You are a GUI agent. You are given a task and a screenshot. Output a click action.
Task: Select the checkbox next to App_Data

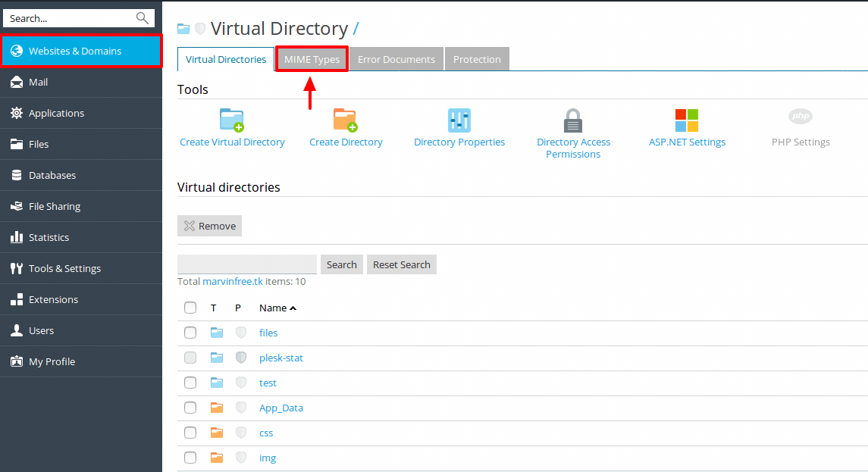tap(190, 408)
